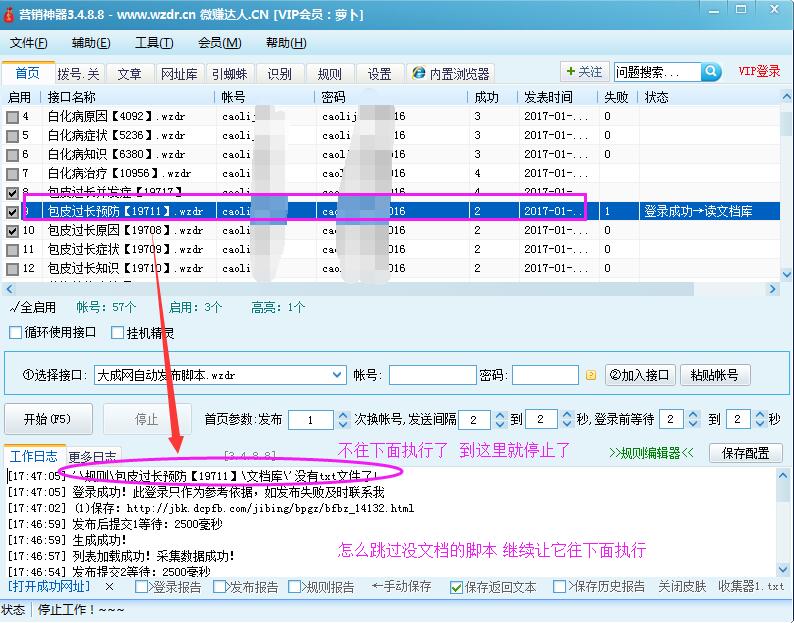
Task: Toggle the 挂机精灵 checkbox
Action: (118, 333)
